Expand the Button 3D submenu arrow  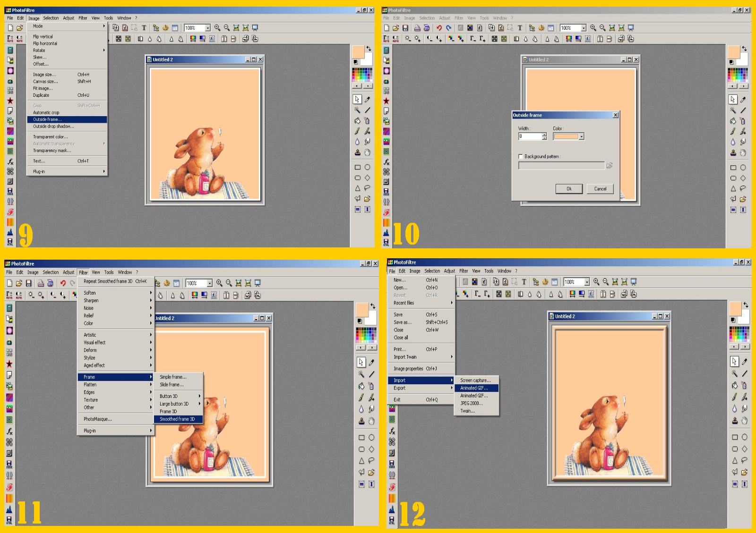(199, 396)
